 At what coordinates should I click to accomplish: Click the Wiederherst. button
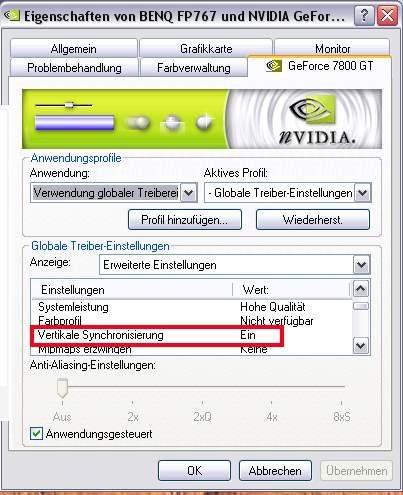click(313, 220)
